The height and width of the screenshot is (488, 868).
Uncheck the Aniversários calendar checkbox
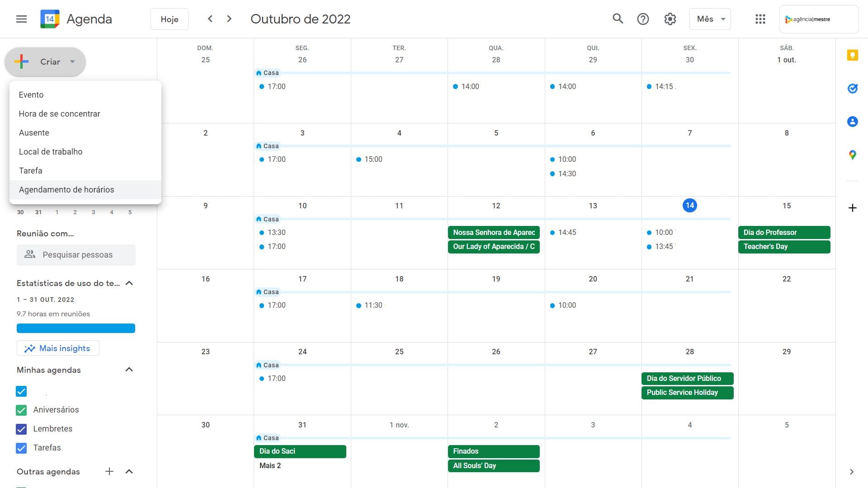coord(21,410)
